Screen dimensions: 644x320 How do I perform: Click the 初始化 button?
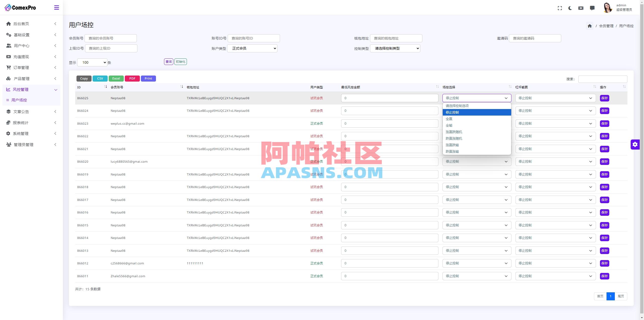(181, 62)
